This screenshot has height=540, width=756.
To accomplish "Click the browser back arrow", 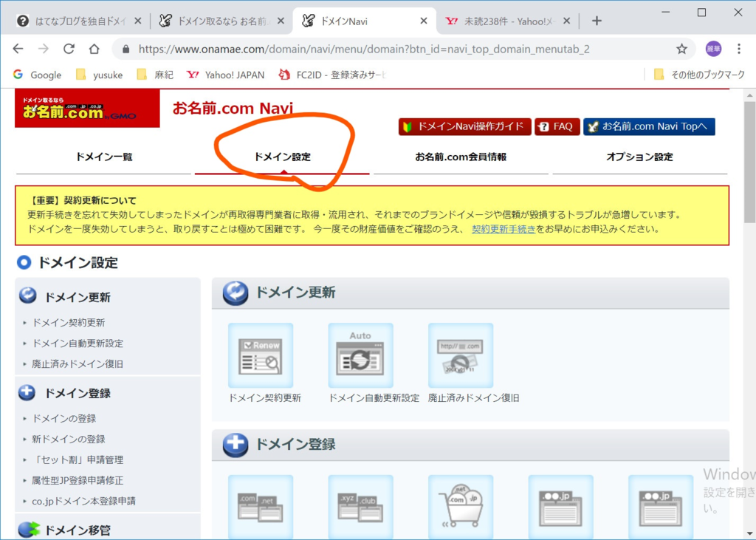I will pyautogui.click(x=18, y=49).
